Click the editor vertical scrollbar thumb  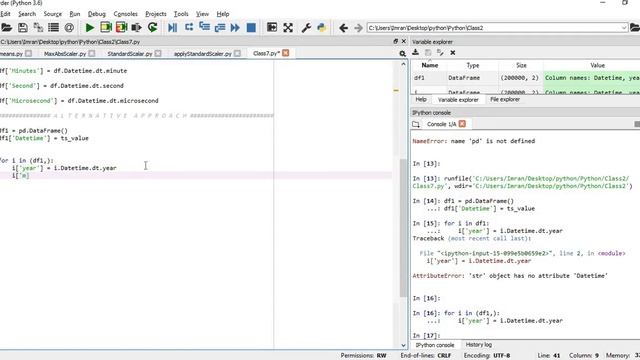[x=403, y=228]
